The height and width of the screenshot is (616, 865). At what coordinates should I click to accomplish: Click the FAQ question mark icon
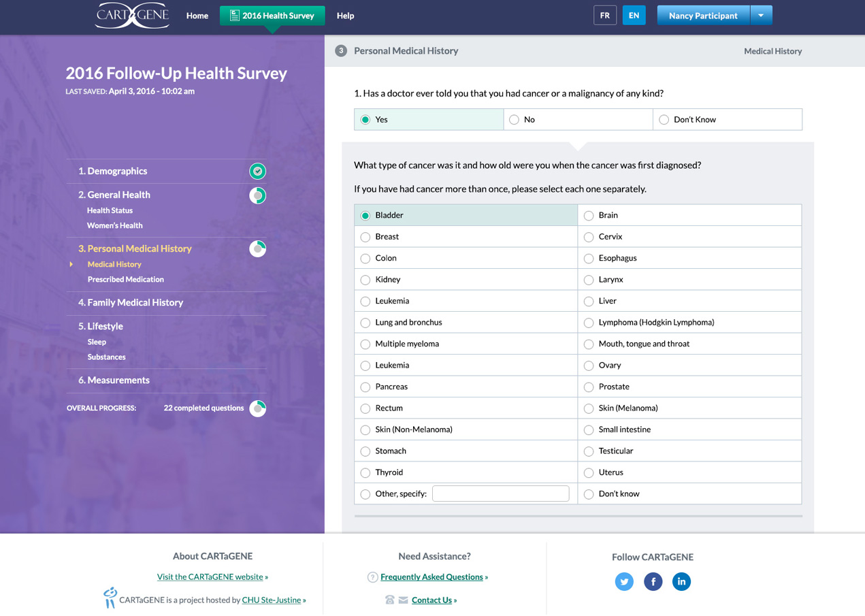[372, 577]
